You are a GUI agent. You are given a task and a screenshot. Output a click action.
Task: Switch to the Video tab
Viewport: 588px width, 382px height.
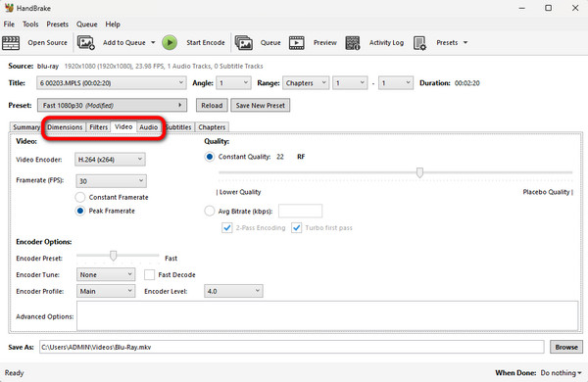click(123, 126)
